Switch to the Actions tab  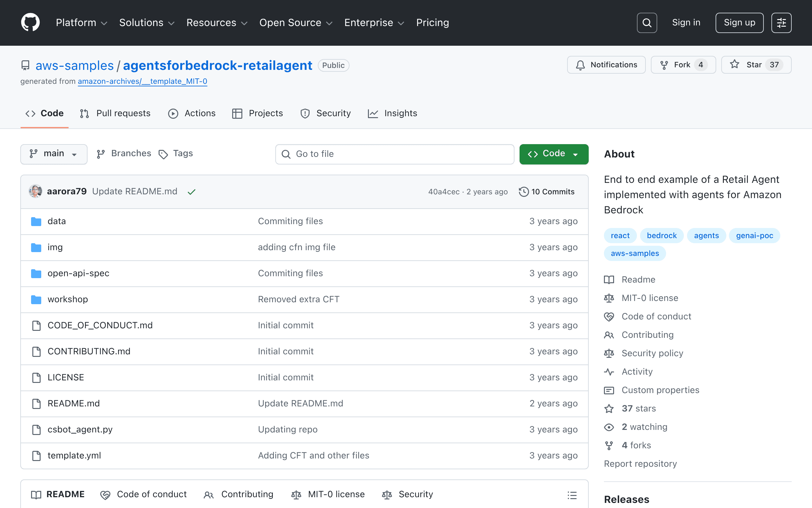coord(192,114)
